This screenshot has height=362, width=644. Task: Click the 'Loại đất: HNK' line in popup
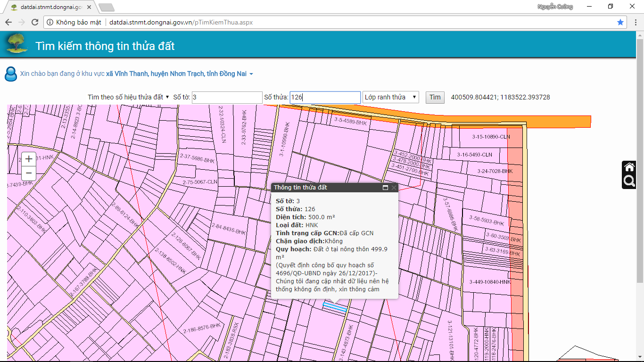point(297,225)
